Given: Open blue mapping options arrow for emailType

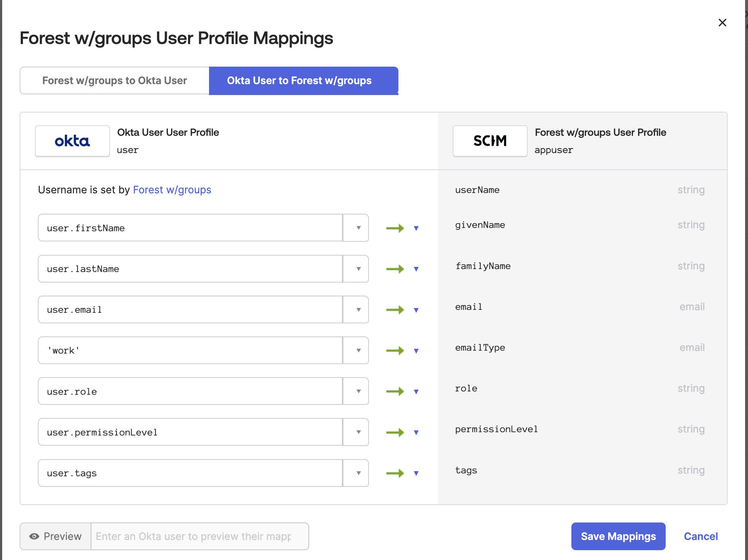Looking at the screenshot, I should (x=416, y=351).
